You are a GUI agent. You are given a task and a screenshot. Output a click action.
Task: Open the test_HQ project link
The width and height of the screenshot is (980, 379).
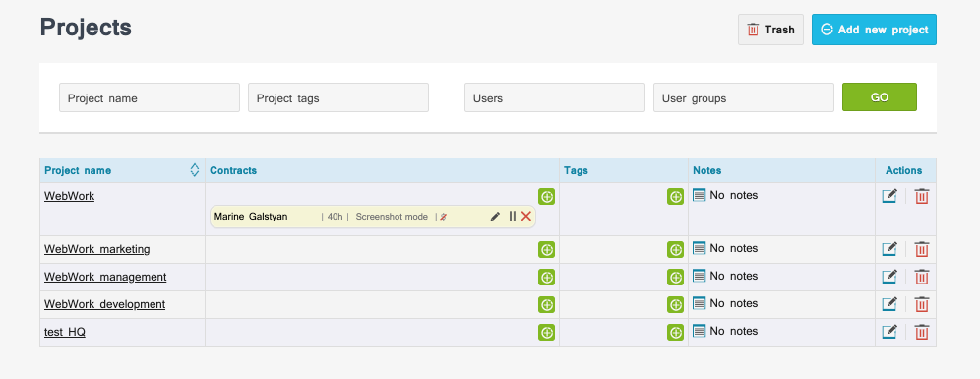64,332
